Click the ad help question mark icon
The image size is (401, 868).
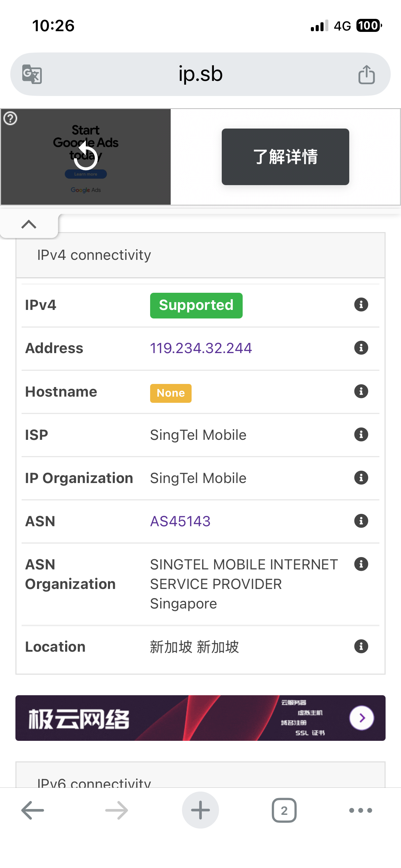[10, 119]
